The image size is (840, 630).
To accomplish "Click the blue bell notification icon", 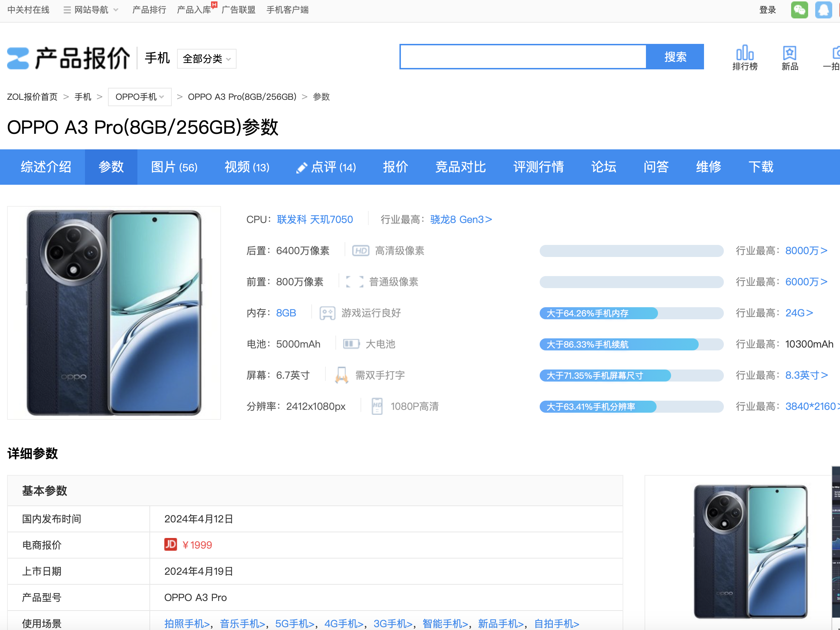I will click(823, 10).
